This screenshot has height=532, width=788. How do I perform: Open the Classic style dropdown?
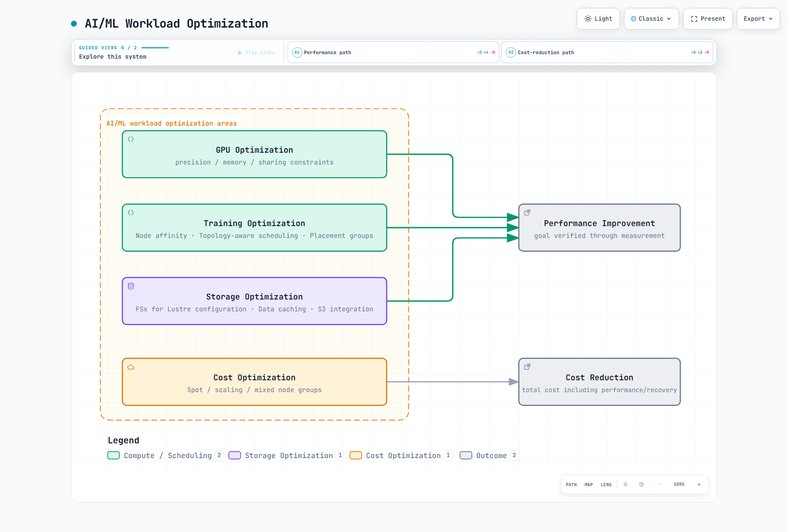(x=652, y=19)
